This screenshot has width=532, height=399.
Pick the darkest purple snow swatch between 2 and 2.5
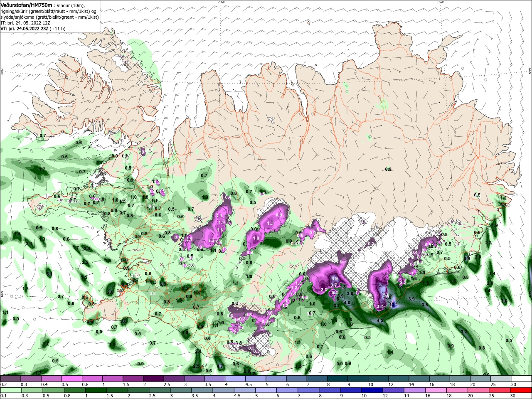(x=153, y=379)
